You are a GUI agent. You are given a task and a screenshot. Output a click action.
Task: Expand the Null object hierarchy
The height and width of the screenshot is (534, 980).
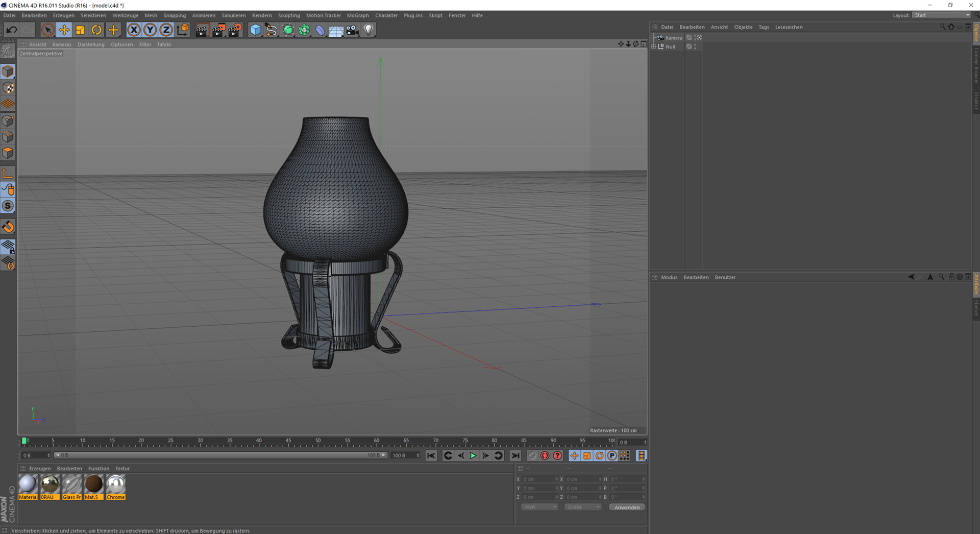654,46
